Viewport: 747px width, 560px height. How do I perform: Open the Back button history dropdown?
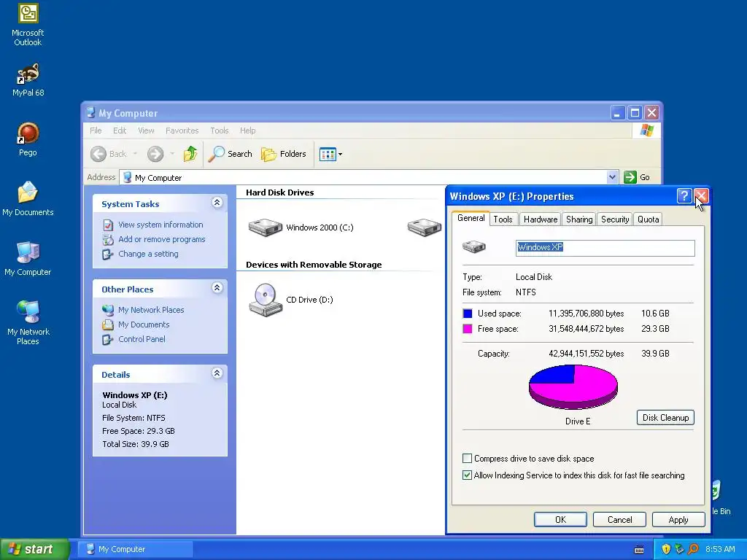click(x=135, y=154)
